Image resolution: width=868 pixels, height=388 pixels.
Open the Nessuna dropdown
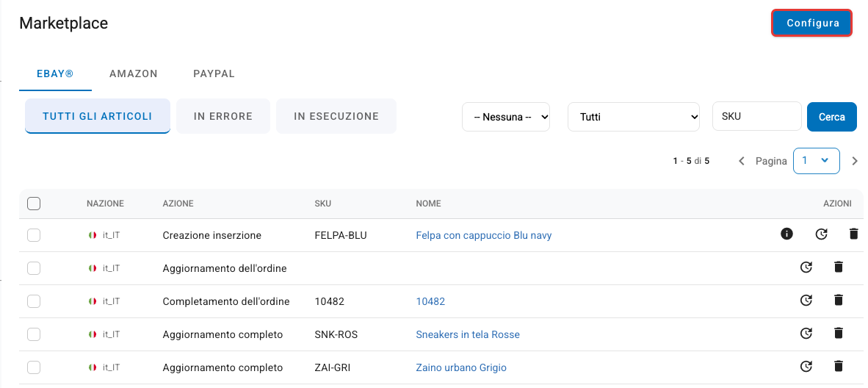[506, 117]
